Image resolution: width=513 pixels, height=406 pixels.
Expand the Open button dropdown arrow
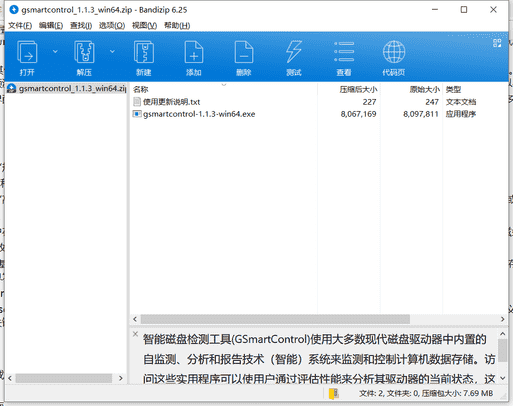point(55,51)
